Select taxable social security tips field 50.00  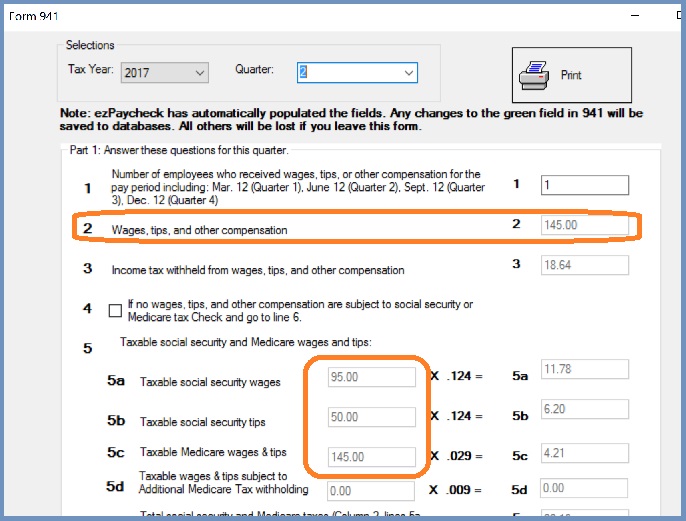point(371,417)
